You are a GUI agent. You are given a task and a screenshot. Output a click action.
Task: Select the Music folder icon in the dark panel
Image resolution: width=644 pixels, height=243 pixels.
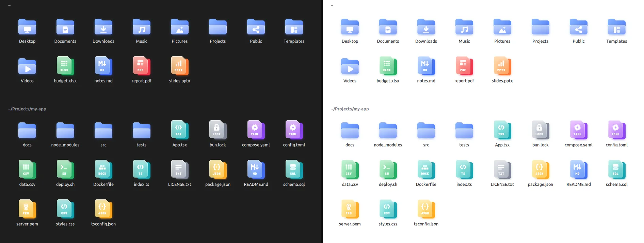coord(142,27)
